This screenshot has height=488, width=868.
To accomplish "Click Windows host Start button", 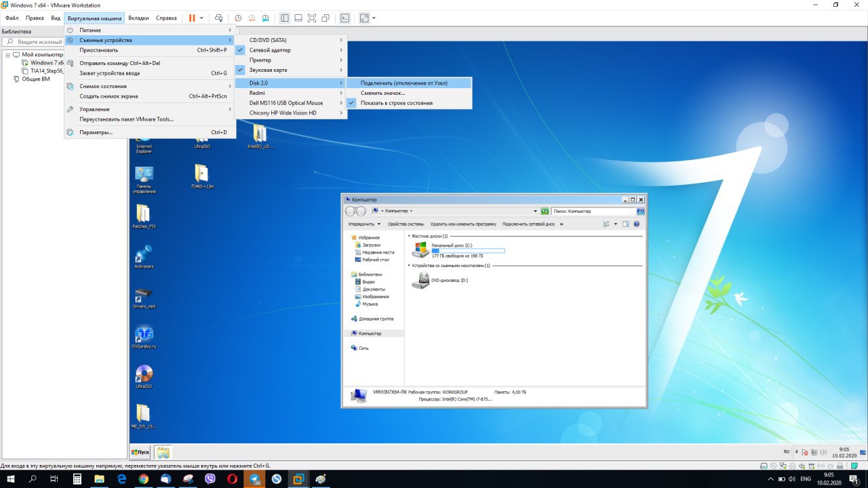I will (x=11, y=479).
